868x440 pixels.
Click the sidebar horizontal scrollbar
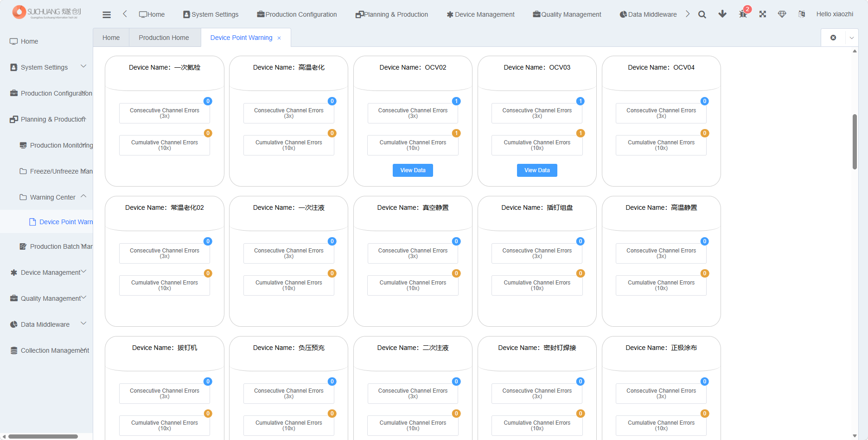43,436
